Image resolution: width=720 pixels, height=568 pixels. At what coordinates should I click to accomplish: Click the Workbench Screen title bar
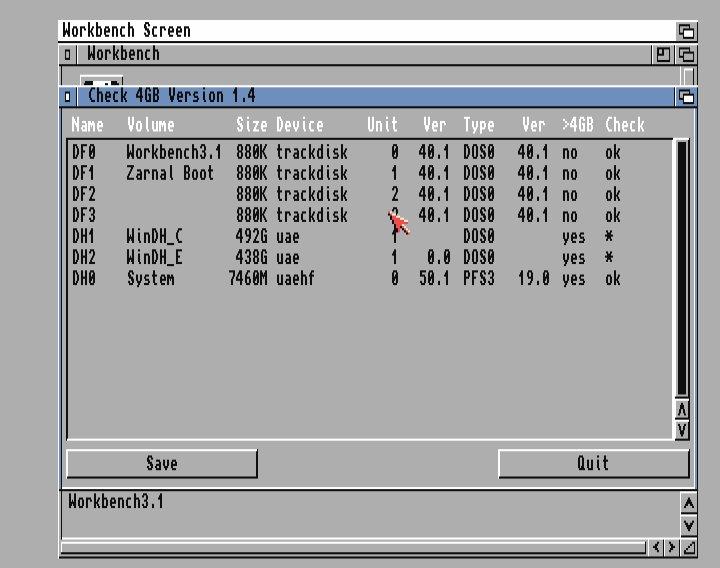point(367,31)
